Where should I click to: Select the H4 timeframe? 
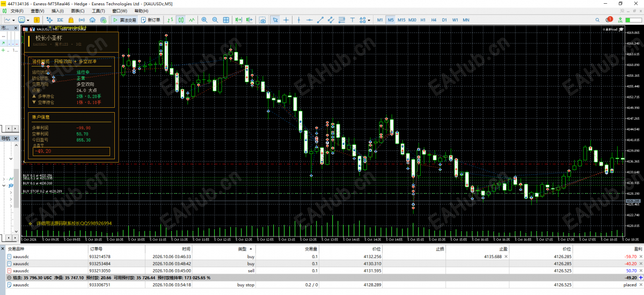(434, 20)
